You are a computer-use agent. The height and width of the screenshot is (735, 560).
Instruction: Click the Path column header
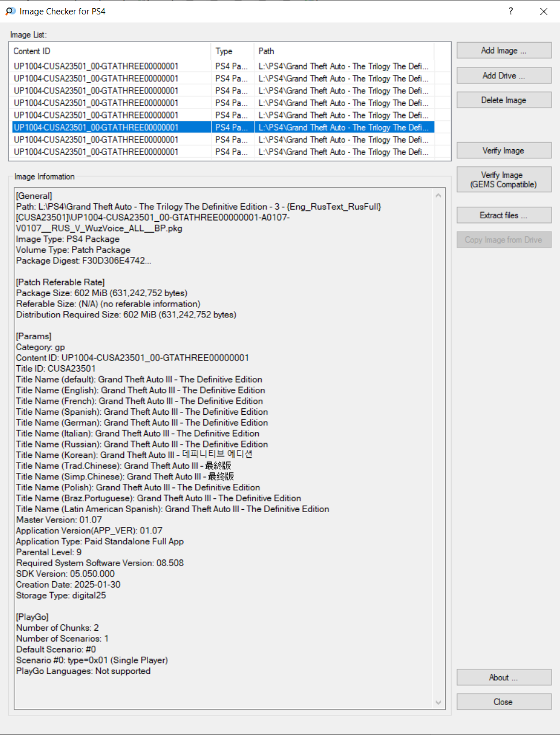click(x=345, y=51)
